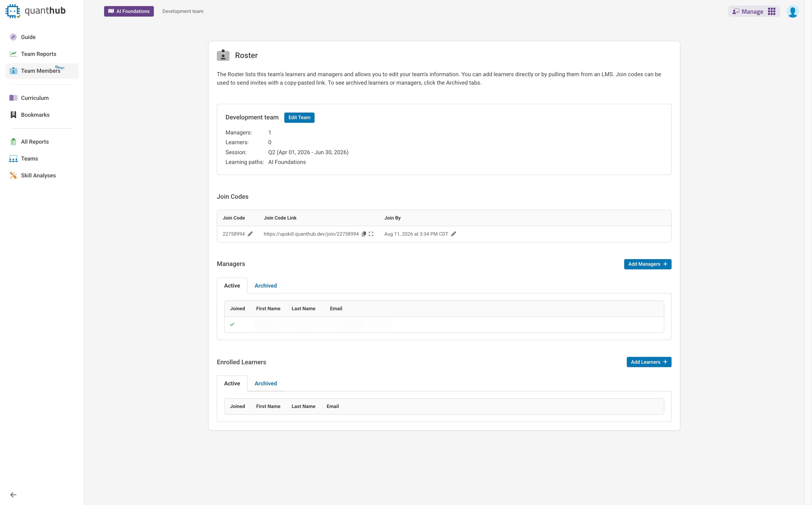Open the apps grid icon
This screenshot has height=505, width=812.
(772, 12)
